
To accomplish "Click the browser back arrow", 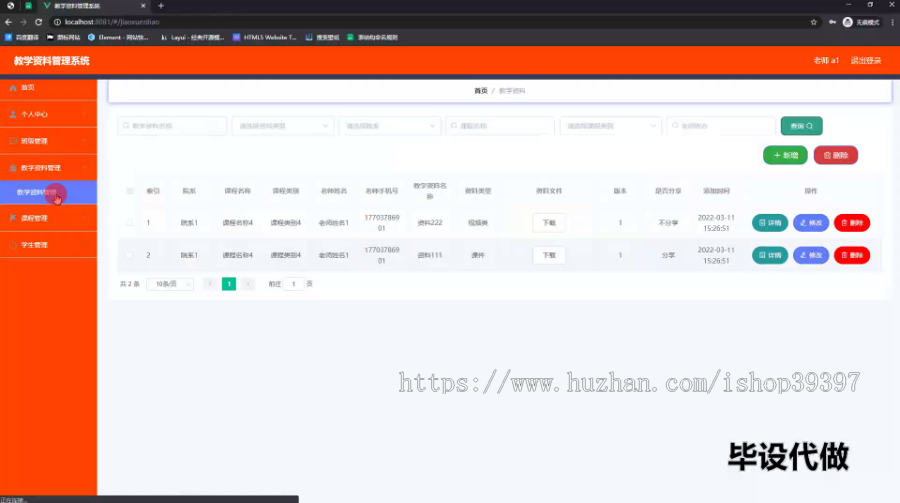I will click(9, 22).
